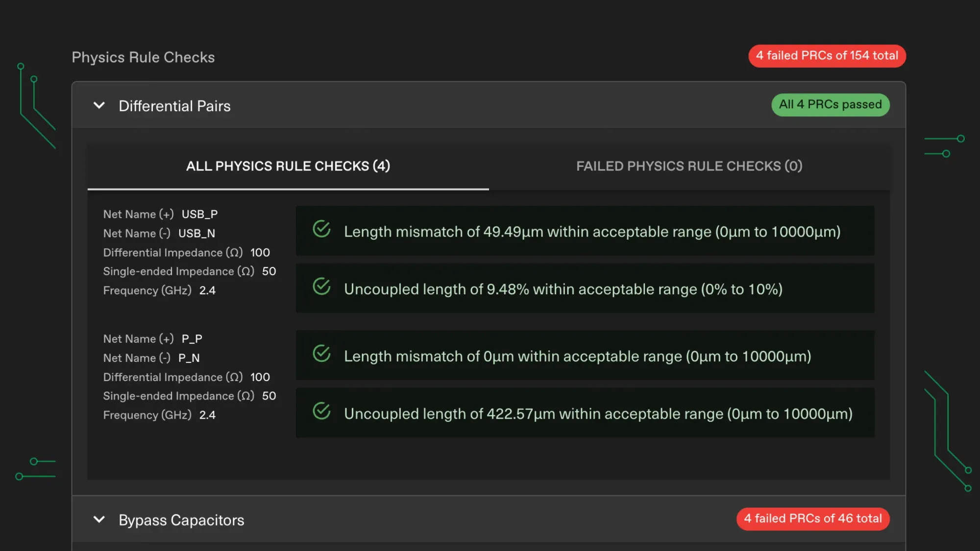Open USB uncoupled length 9.48% result row
The height and width of the screenshot is (551, 980).
[x=585, y=288]
